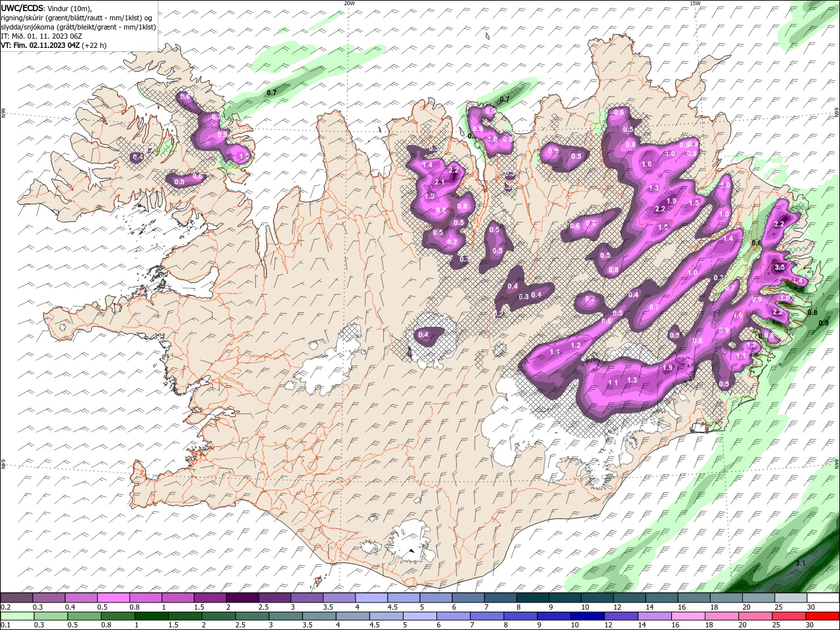840x630 pixels.
Task: Click the '1.6' snowfall value on map
Action: coord(646,165)
